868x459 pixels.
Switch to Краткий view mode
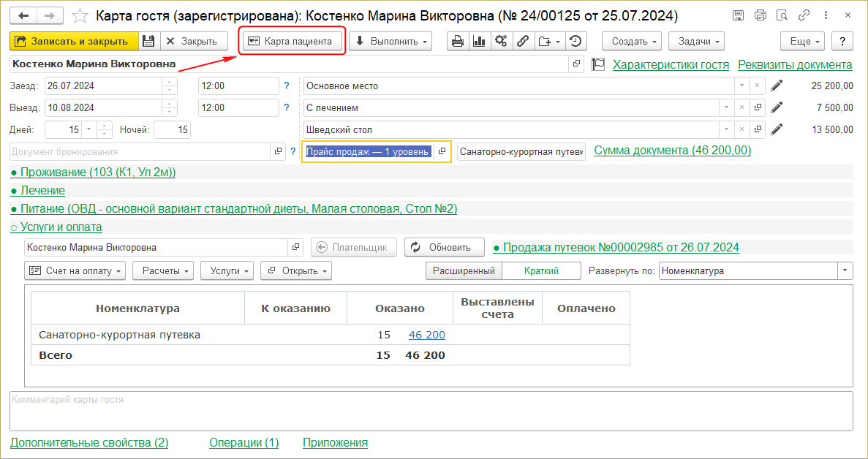pos(541,270)
